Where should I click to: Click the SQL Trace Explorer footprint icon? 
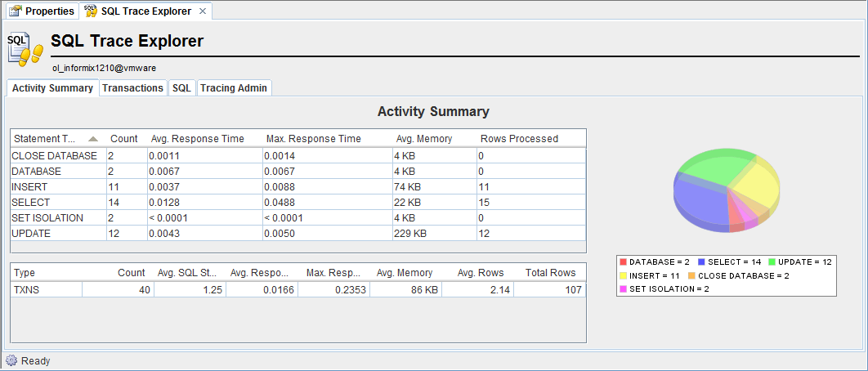click(25, 48)
